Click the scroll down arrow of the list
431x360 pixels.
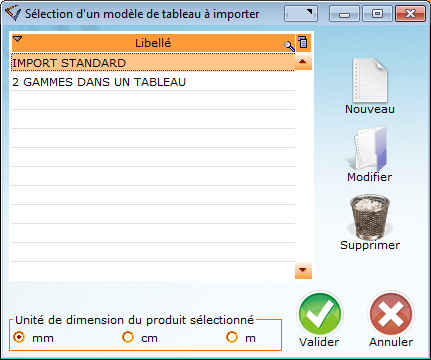(x=303, y=270)
